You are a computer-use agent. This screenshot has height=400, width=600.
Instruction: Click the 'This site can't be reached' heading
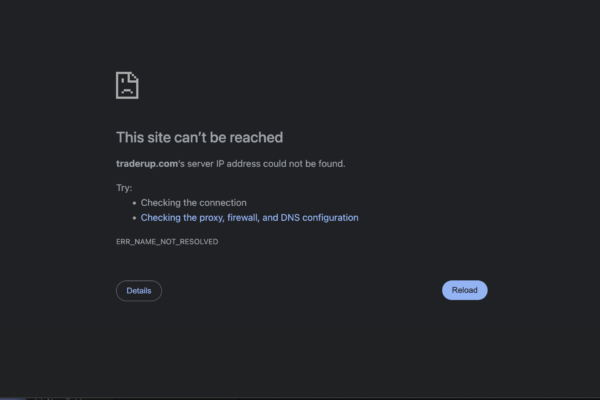coord(199,137)
